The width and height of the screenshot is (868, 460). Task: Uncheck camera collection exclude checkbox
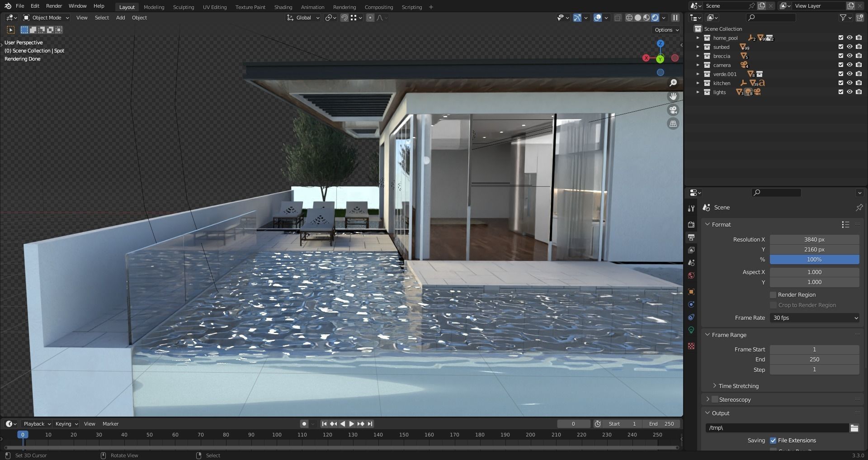click(x=841, y=65)
